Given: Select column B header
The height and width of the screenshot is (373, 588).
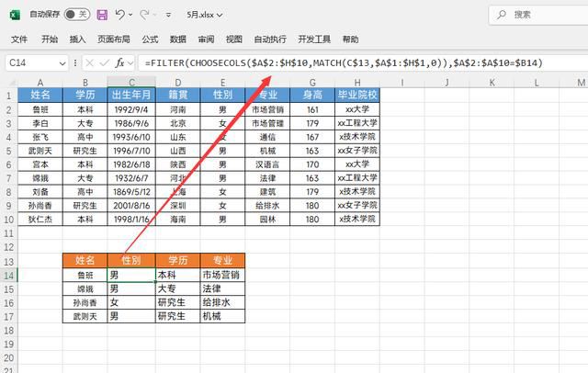Looking at the screenshot, I should [x=85, y=83].
